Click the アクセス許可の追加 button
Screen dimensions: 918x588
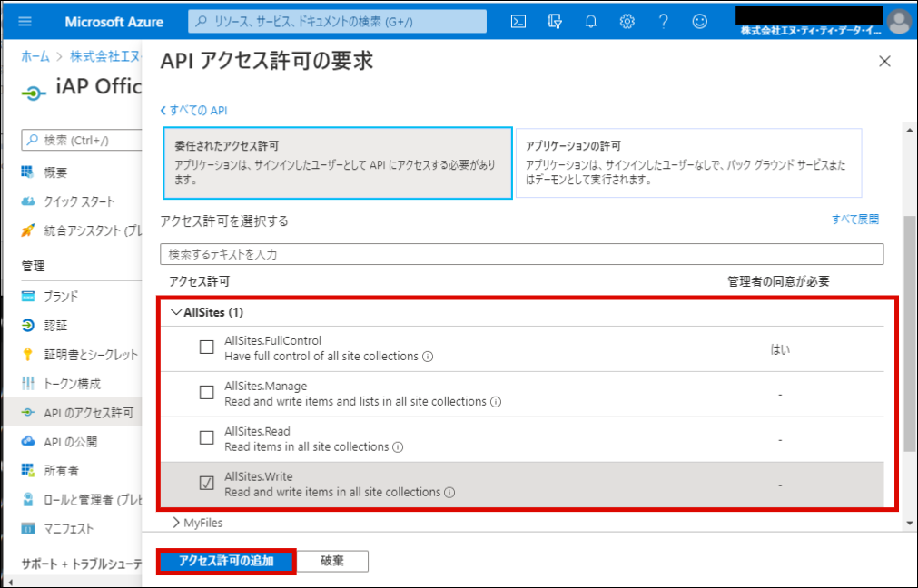click(x=226, y=561)
